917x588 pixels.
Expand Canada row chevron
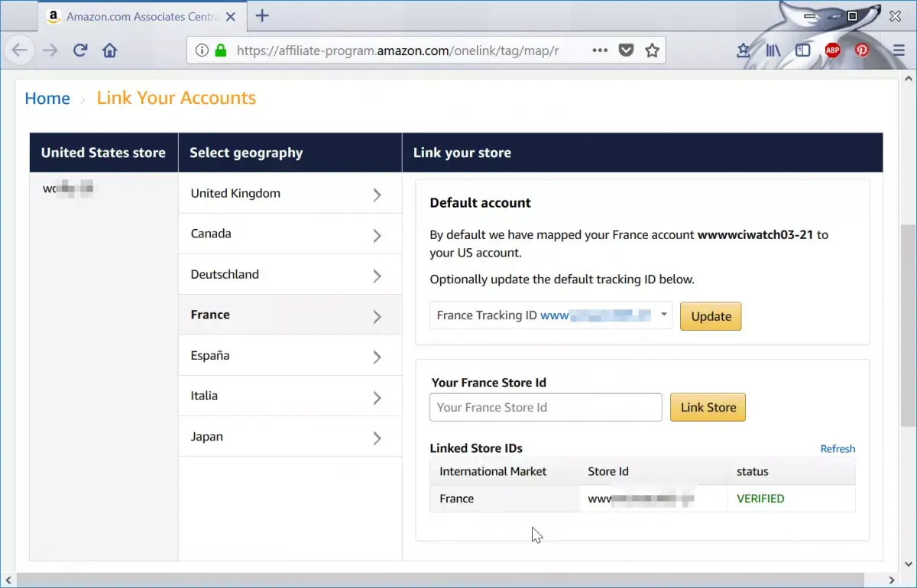tap(377, 235)
